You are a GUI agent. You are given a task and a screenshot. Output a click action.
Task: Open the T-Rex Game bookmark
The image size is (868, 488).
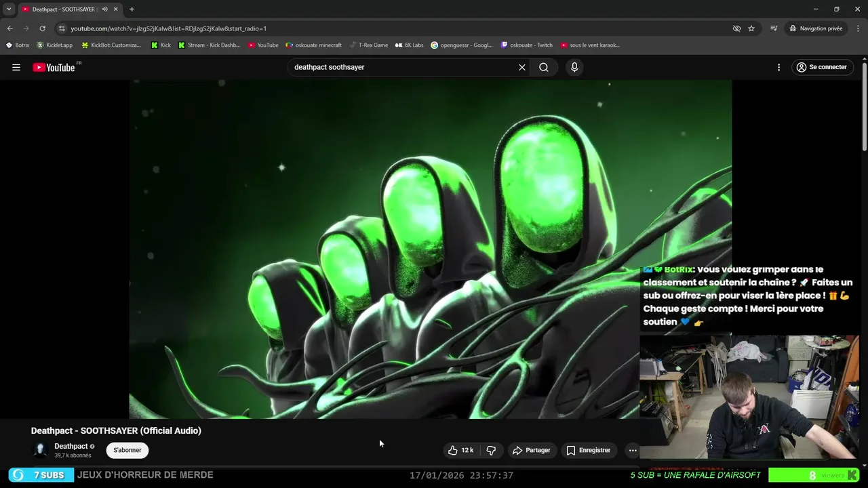(x=368, y=45)
